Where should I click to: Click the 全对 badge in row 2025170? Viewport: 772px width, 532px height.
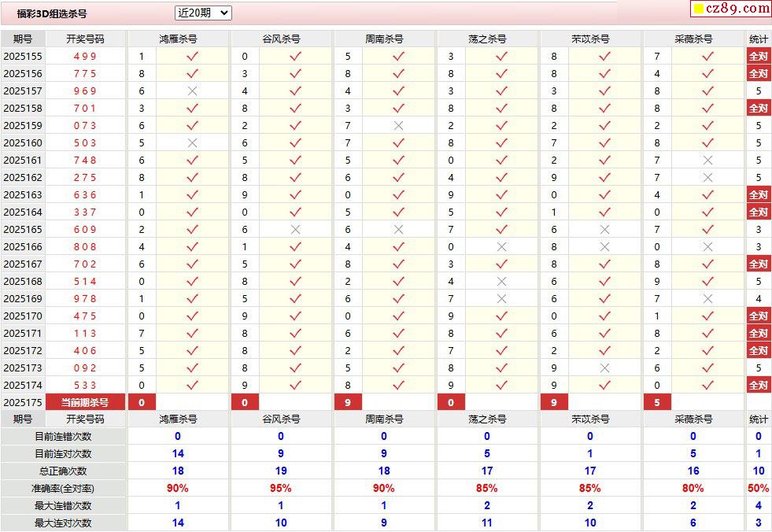tap(758, 316)
